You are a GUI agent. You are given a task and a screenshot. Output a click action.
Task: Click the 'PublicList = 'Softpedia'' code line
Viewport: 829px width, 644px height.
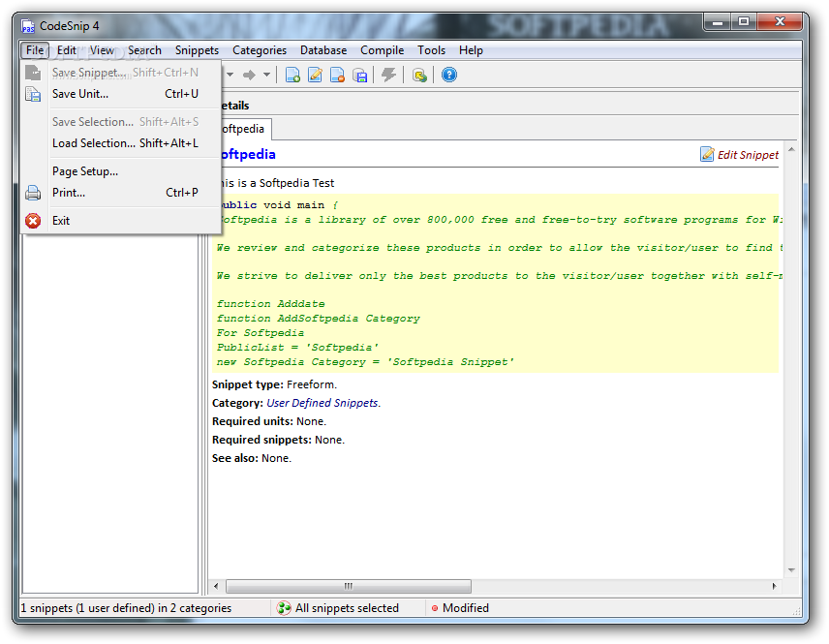click(297, 348)
